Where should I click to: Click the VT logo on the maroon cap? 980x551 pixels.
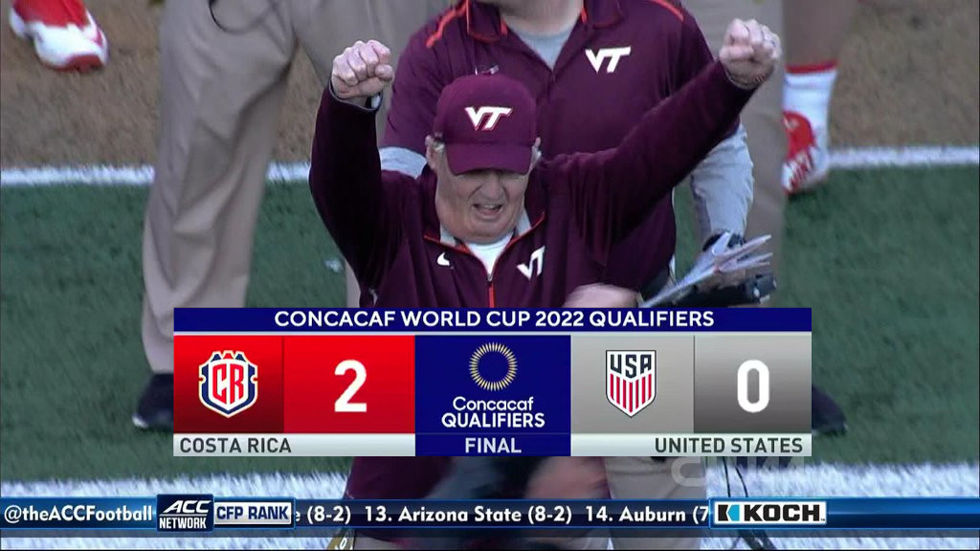487,117
